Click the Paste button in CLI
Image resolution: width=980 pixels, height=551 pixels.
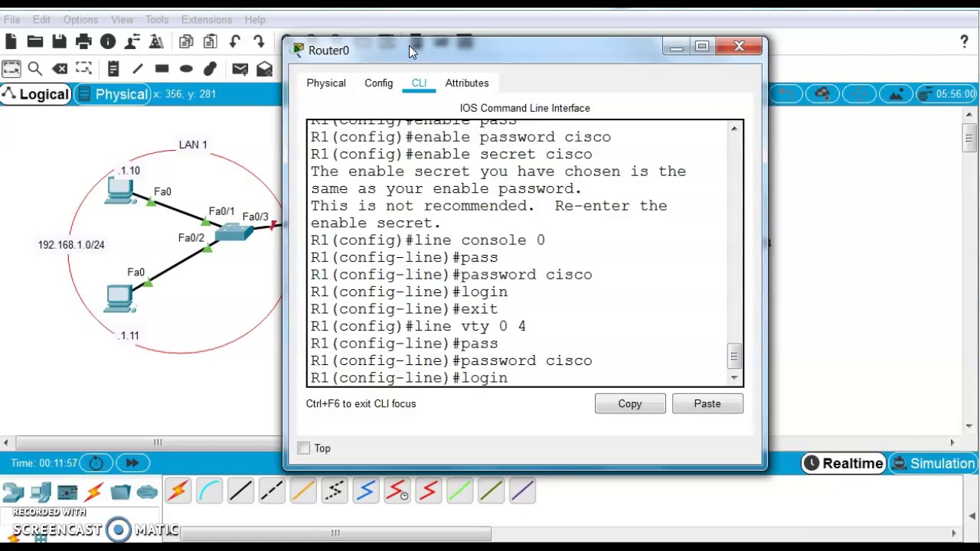[x=707, y=404]
